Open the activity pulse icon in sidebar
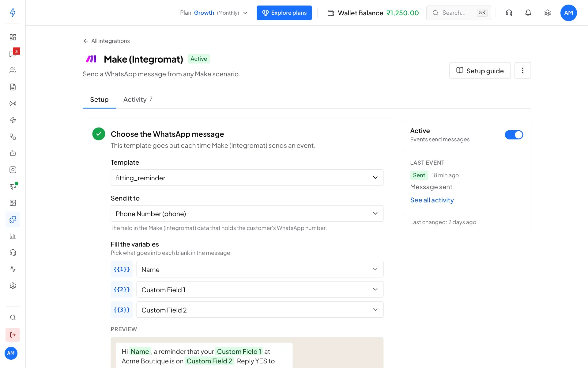Image resolution: width=588 pixels, height=368 pixels. coord(13,269)
